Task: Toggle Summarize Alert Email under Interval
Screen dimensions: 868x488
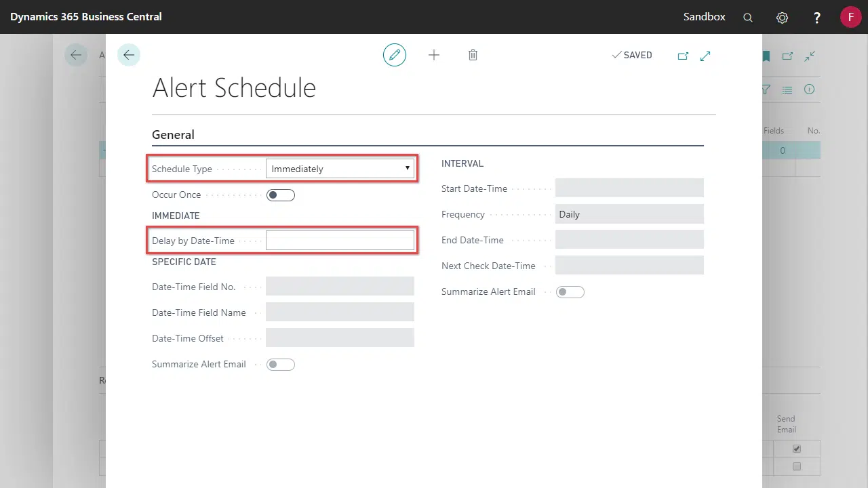Action: click(570, 292)
